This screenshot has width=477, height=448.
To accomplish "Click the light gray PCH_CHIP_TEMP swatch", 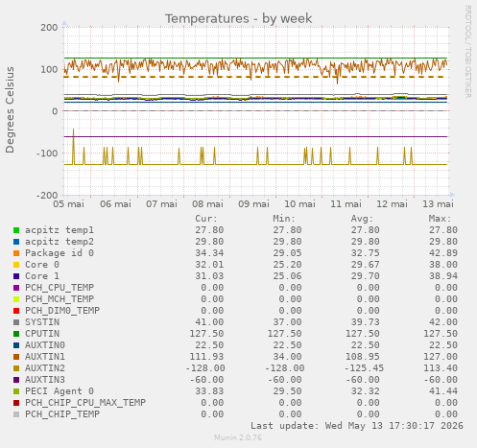I will click(16, 414).
